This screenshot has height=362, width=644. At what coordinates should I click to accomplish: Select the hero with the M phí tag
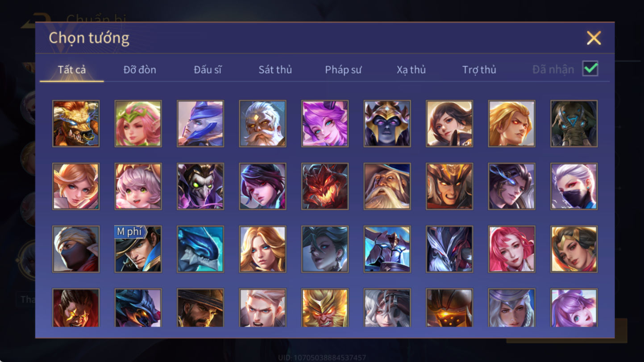pos(138,249)
